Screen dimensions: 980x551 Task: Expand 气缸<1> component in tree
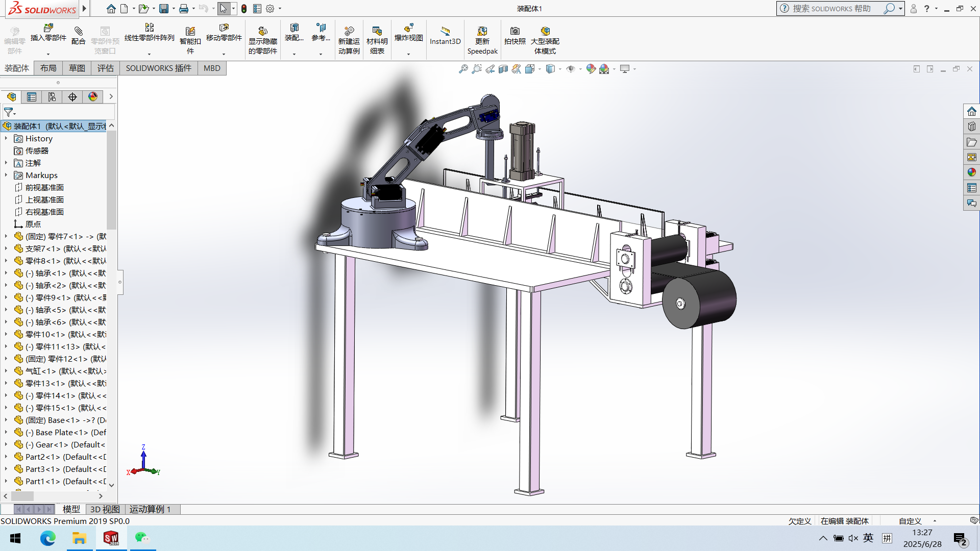click(6, 371)
